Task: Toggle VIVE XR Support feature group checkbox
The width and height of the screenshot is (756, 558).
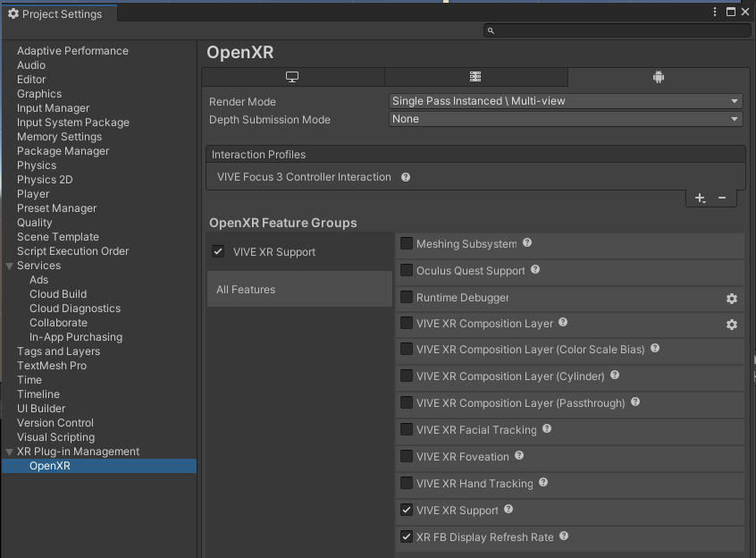Action: [x=218, y=251]
